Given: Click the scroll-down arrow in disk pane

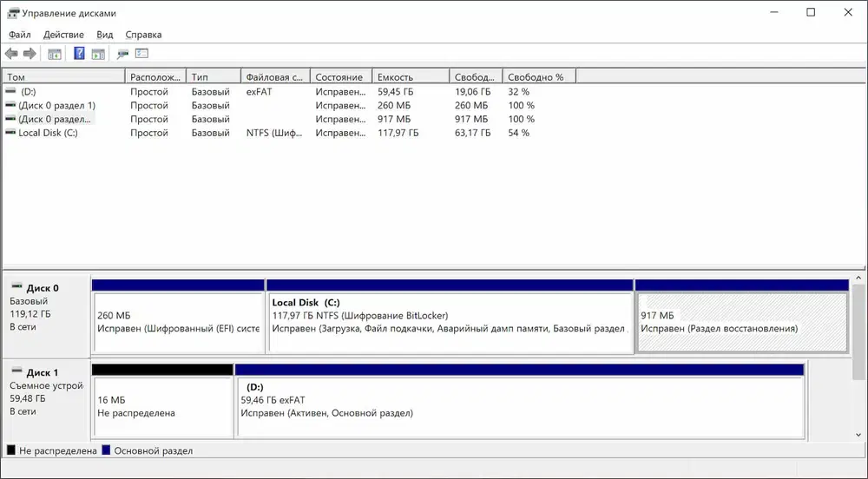Looking at the screenshot, I should pos(858,435).
